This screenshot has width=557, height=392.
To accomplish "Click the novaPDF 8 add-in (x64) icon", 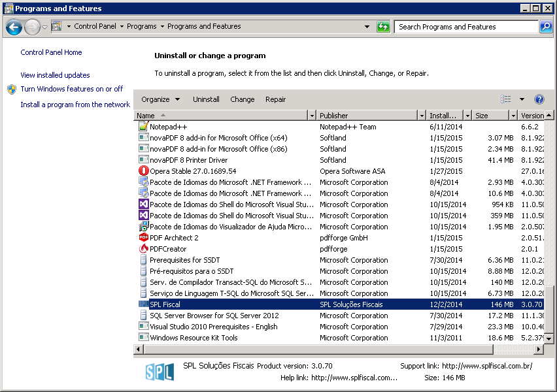I will coord(144,137).
